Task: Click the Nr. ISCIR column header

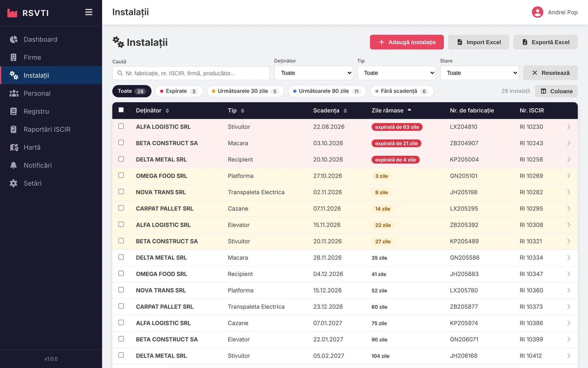Action: coord(532,110)
